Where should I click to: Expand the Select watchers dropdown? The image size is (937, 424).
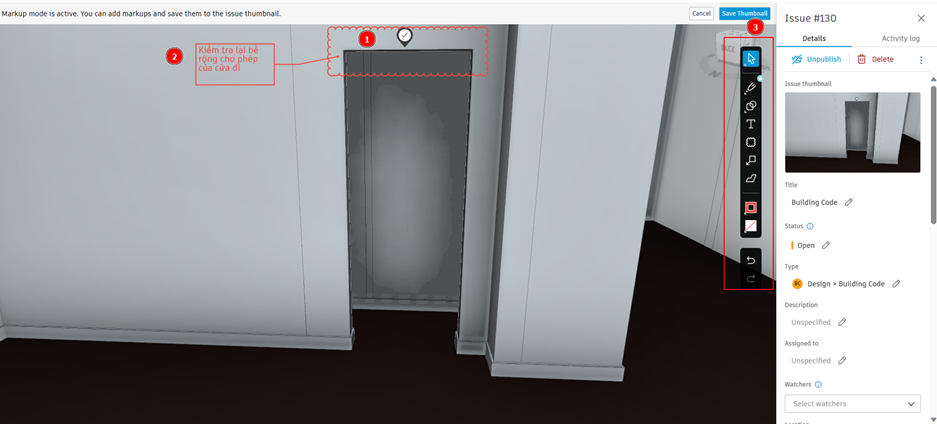click(x=852, y=404)
